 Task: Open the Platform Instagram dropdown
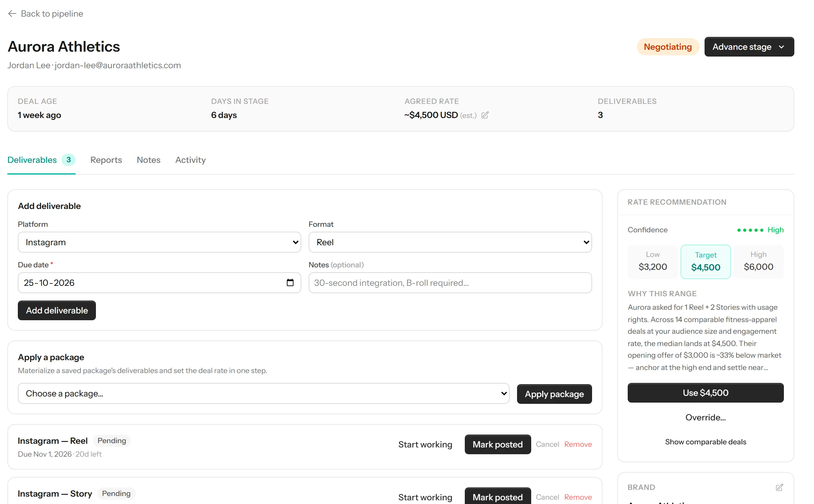point(159,242)
